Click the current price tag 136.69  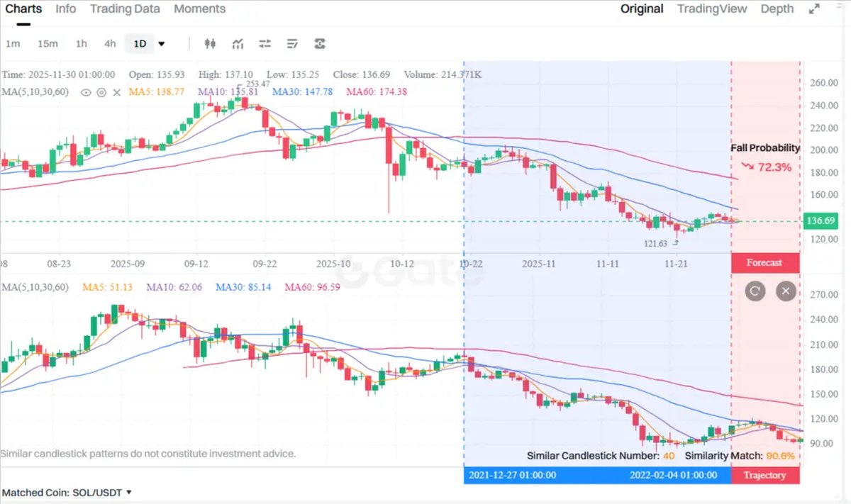point(821,221)
